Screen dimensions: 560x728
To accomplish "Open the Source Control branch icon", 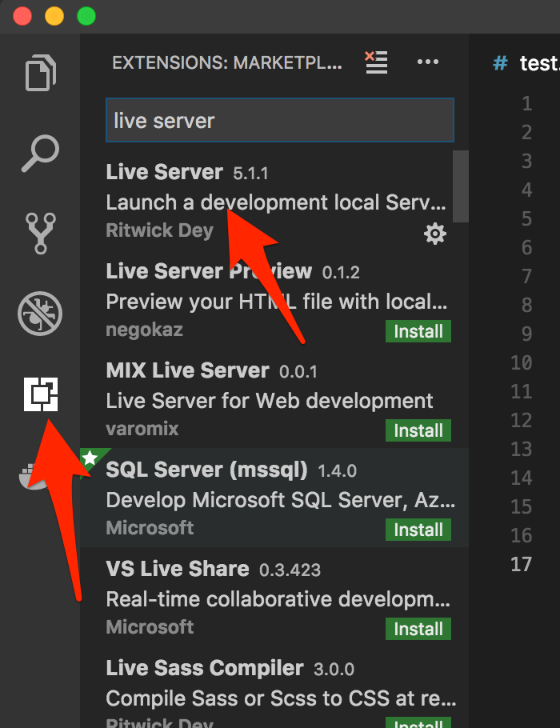I will [40, 233].
